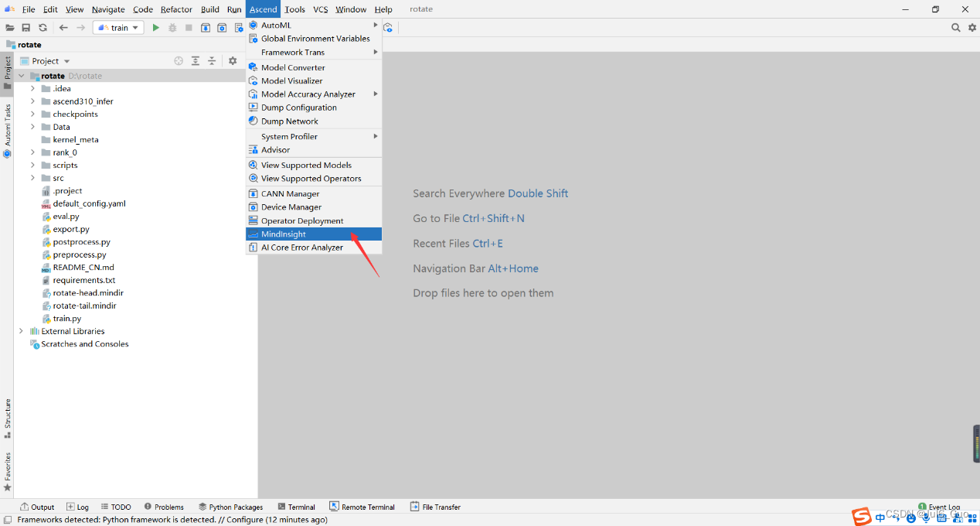This screenshot has width=980, height=526.
Task: Open IDE settings gear at top right
Action: coord(972,28)
